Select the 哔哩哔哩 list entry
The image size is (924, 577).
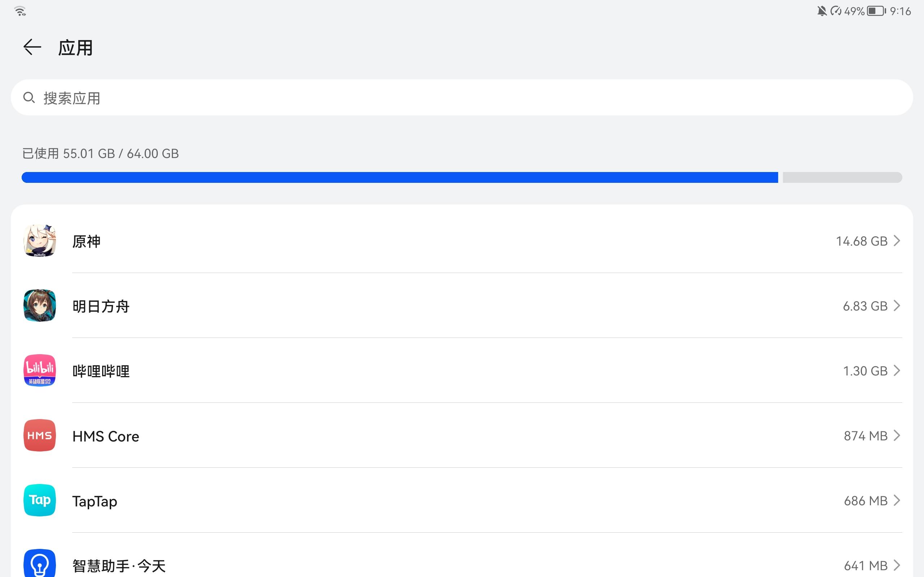coord(462,371)
